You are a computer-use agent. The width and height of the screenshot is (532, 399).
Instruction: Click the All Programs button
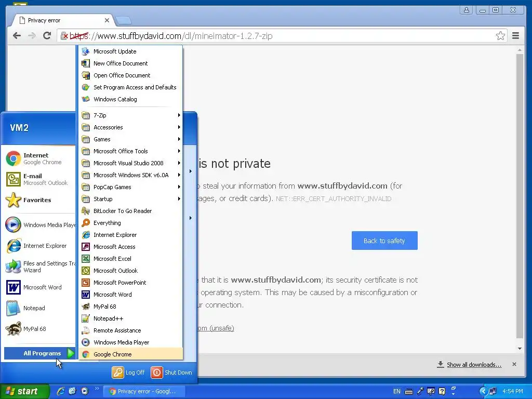pyautogui.click(x=39, y=353)
